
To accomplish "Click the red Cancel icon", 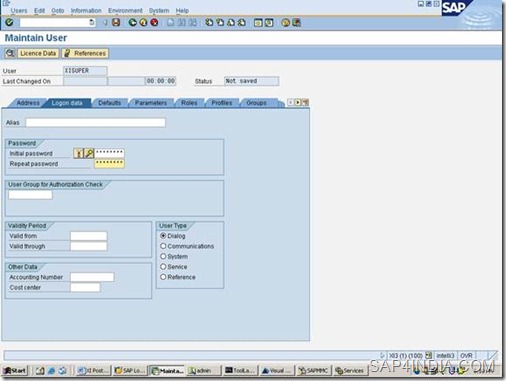I will pos(154,22).
